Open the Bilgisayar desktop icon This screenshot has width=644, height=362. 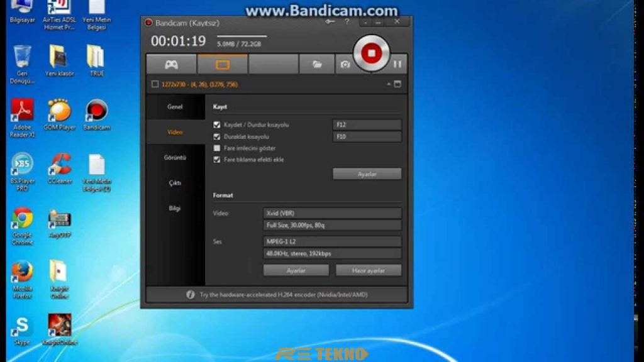click(x=22, y=11)
